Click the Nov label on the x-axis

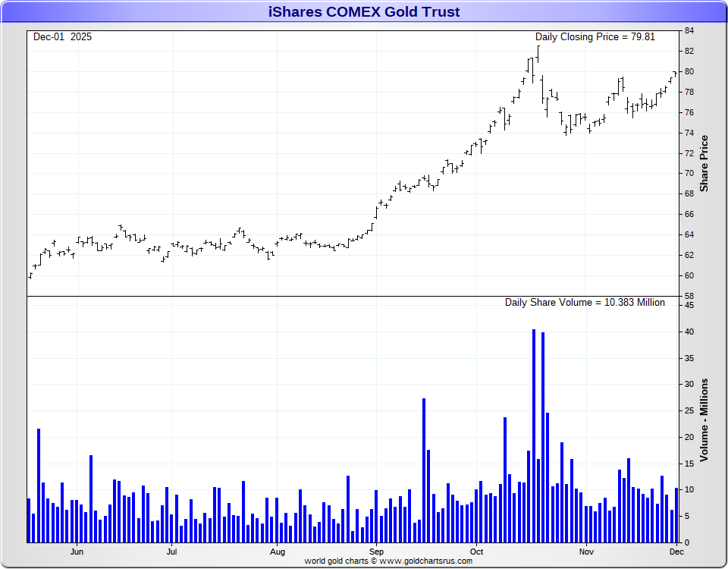point(586,552)
